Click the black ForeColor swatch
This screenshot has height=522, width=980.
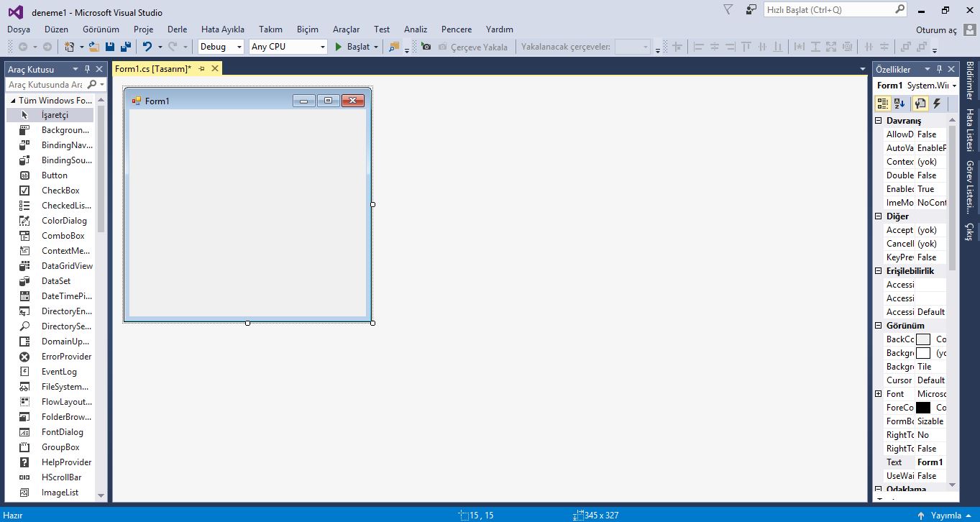[x=923, y=408]
